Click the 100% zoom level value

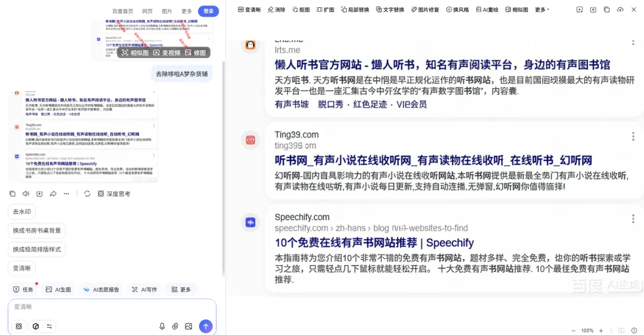[587, 331]
